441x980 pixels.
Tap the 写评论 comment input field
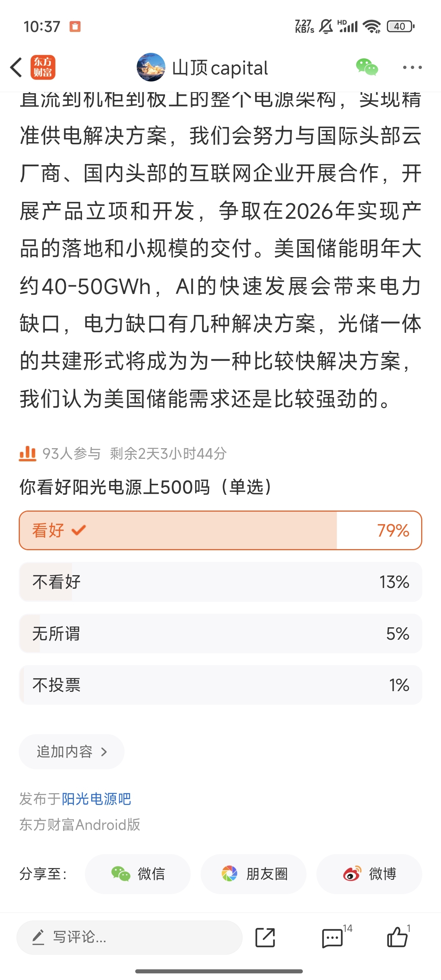[x=129, y=937]
